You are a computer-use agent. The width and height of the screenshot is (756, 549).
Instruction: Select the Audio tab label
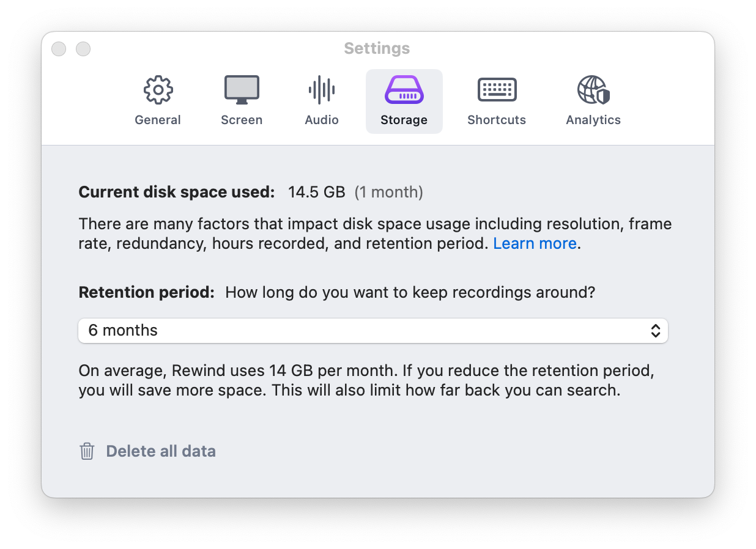point(322,120)
